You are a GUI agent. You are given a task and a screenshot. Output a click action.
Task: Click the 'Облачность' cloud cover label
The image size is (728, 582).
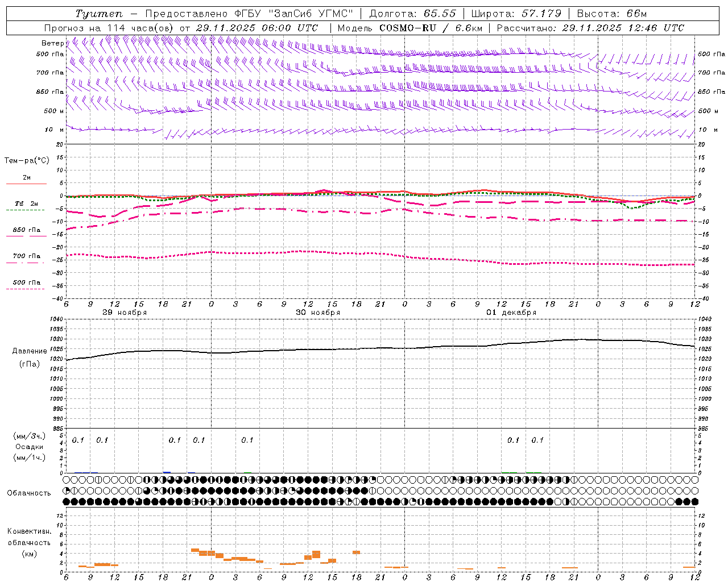[29, 493]
